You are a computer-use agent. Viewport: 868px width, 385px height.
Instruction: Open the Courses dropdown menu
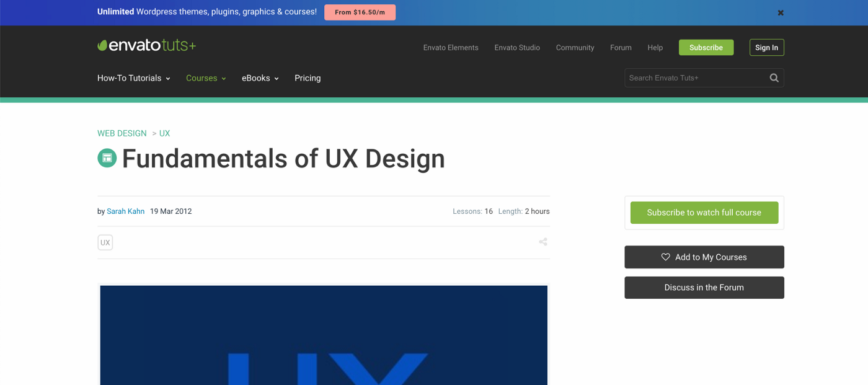pos(206,78)
